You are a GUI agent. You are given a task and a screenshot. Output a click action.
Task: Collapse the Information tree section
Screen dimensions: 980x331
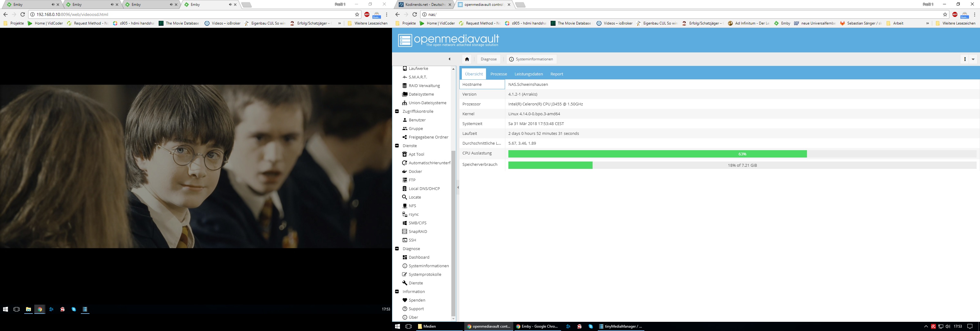[397, 291]
